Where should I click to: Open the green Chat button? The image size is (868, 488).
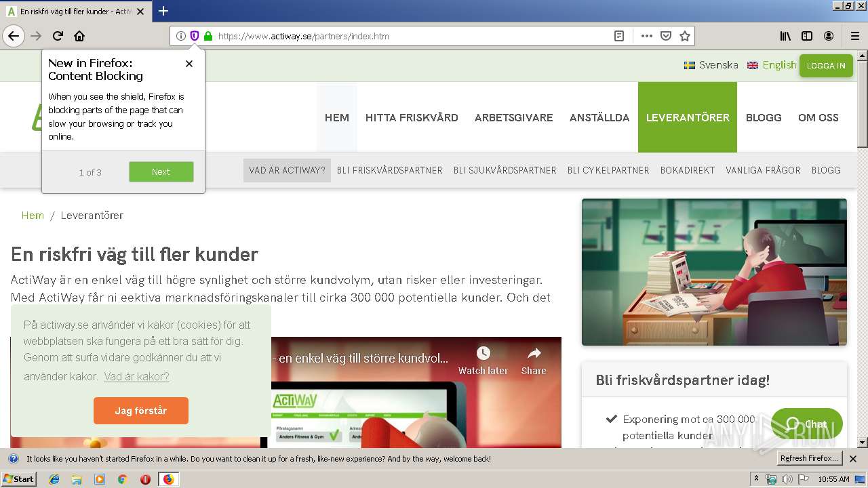point(807,424)
